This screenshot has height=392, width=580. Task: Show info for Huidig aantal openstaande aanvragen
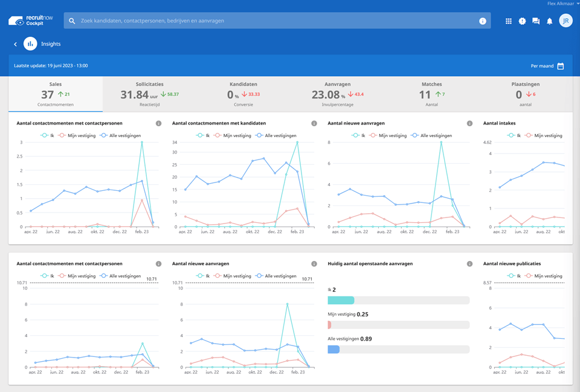[x=469, y=264]
